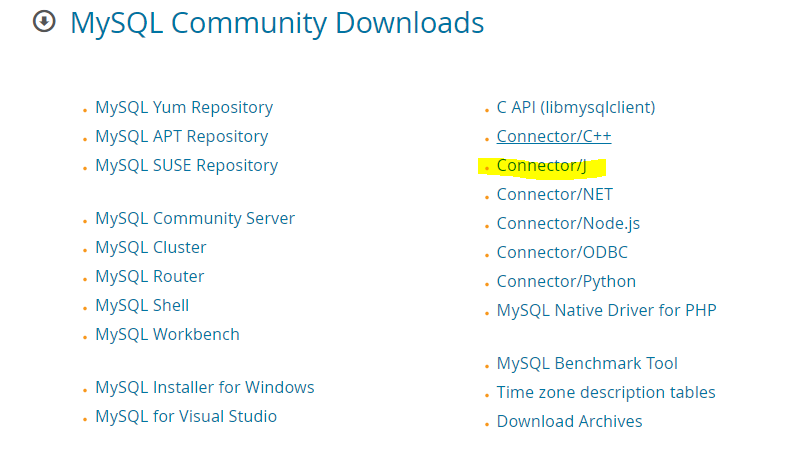
Task: Open Connector/Node.js download page
Action: tap(567, 223)
